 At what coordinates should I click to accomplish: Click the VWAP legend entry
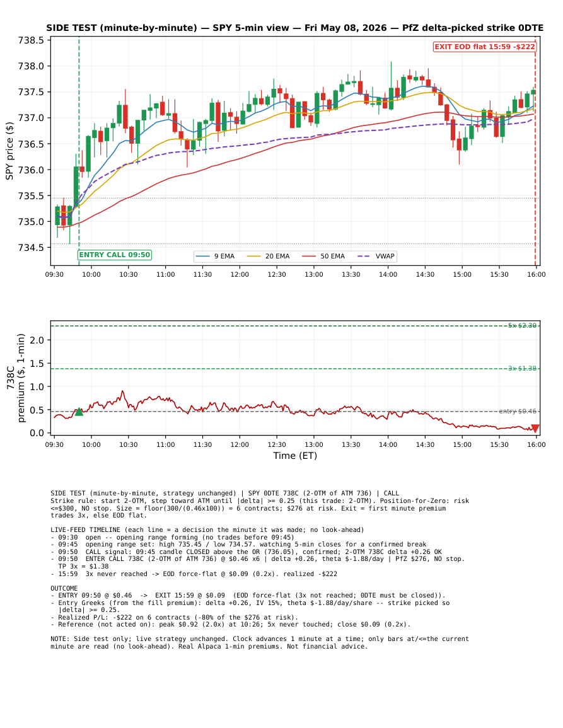point(376,257)
